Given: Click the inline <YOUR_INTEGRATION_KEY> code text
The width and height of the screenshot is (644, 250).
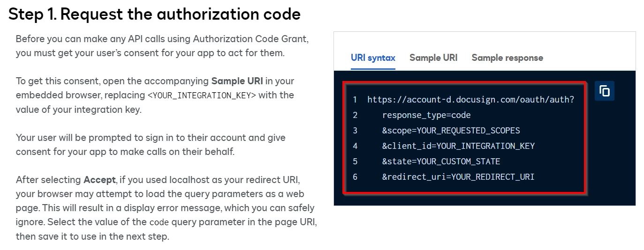Looking at the screenshot, I should [202, 95].
